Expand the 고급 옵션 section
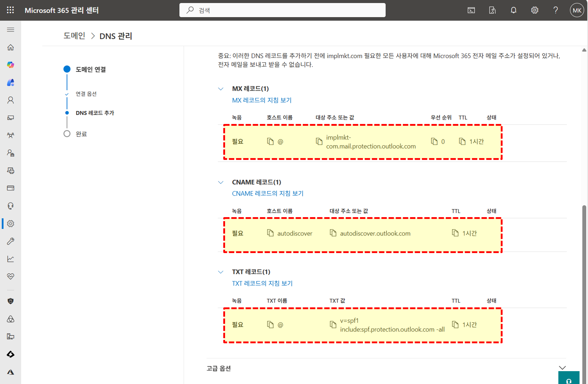The width and height of the screenshot is (588, 384). pos(562,368)
